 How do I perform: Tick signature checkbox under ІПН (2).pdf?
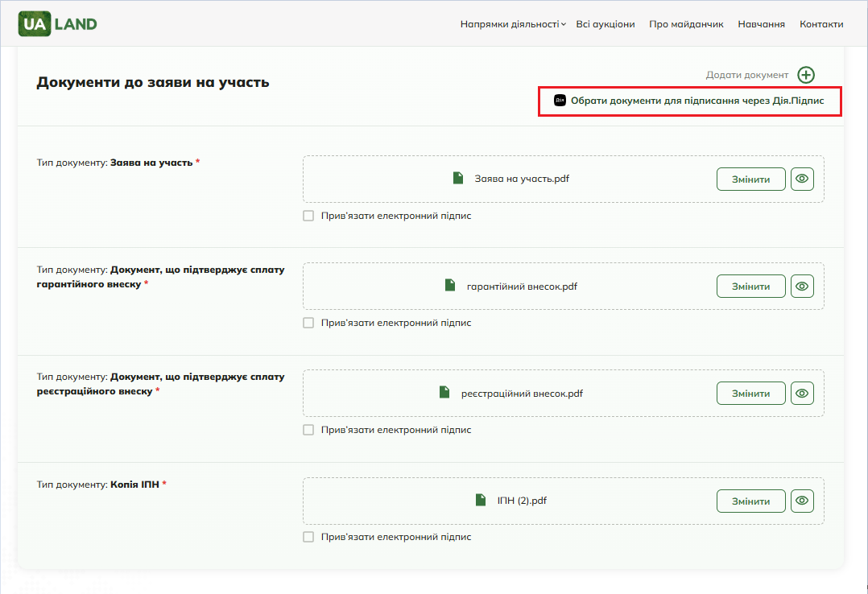[308, 537]
